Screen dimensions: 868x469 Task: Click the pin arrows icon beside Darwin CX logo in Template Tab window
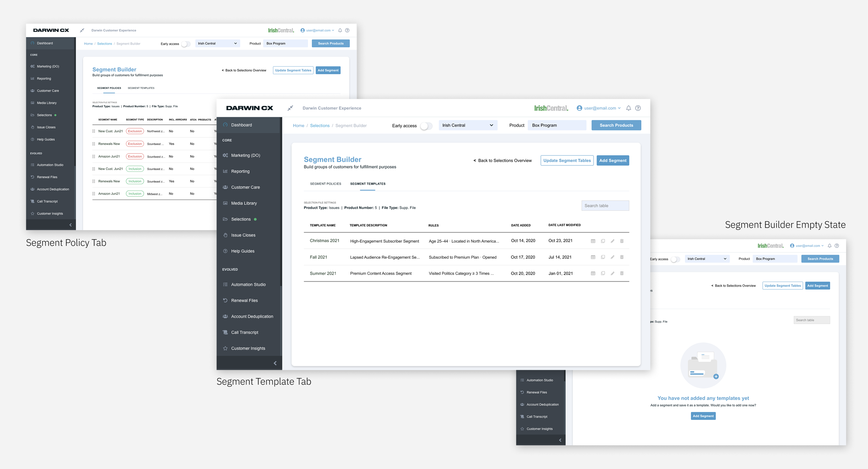click(290, 108)
